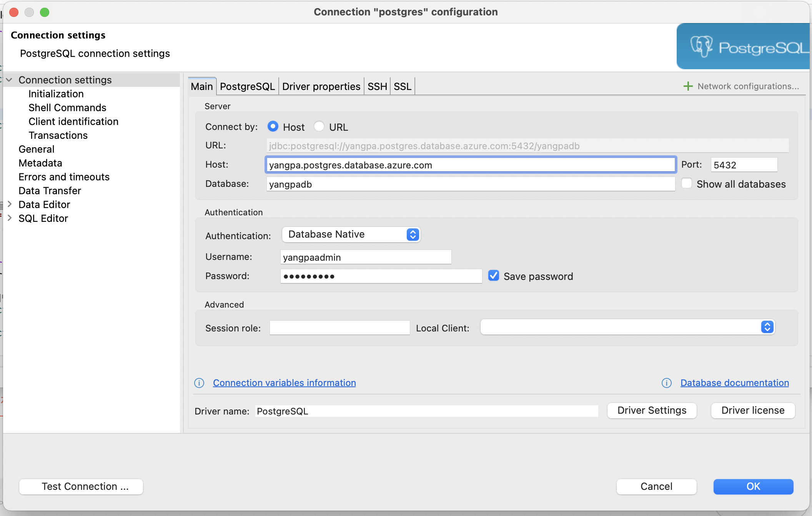Click info icon beside Database documentation
Screen dimensions: 812x516
pos(667,383)
